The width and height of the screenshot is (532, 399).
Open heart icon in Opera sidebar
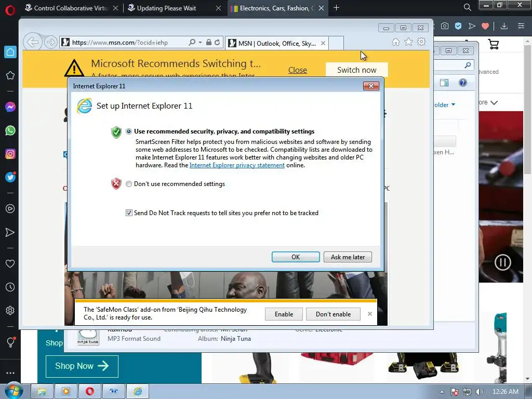pos(10,263)
